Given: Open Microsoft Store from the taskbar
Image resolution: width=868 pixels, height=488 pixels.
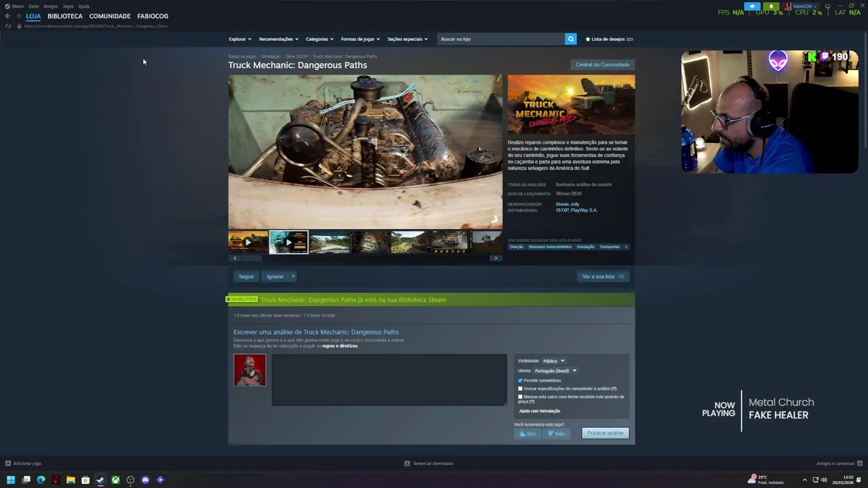Looking at the screenshot, I should pos(85,480).
